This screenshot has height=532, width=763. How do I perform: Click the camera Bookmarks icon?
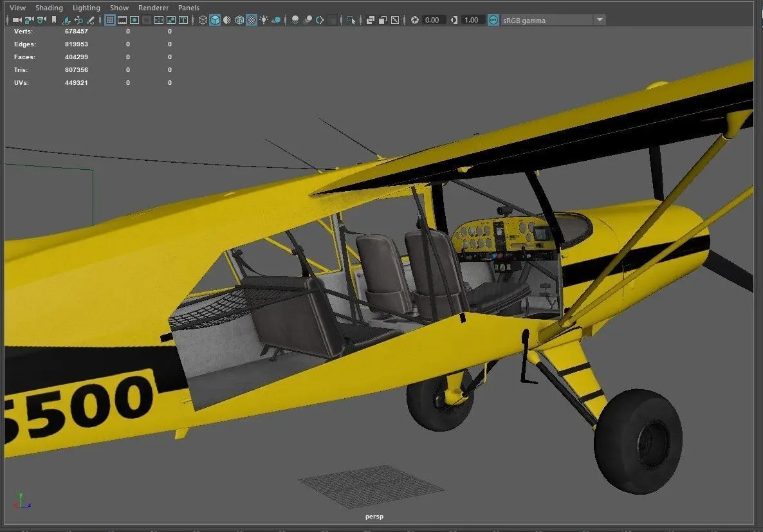tap(54, 20)
